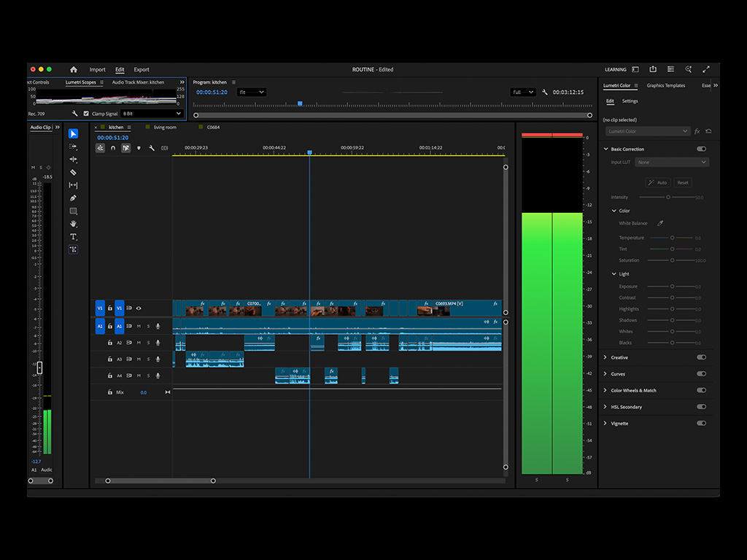Screen dimensions: 747x560
Task: Open the Export tab at the top
Action: click(x=141, y=69)
